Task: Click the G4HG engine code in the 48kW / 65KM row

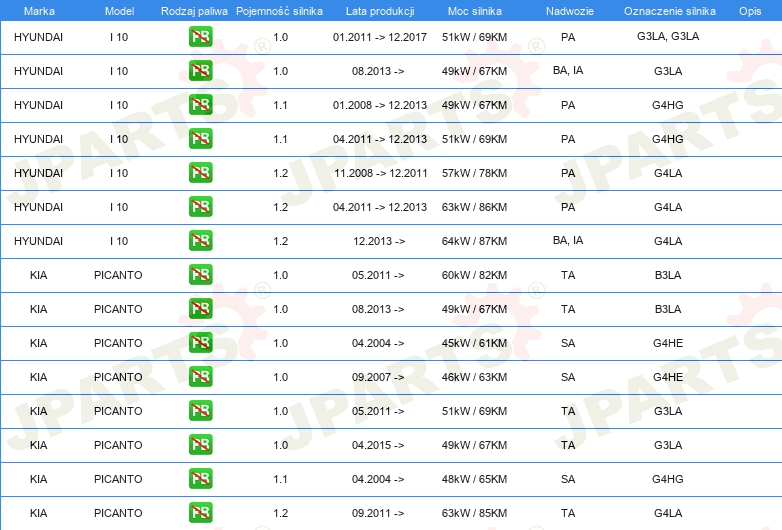Action: click(x=668, y=479)
